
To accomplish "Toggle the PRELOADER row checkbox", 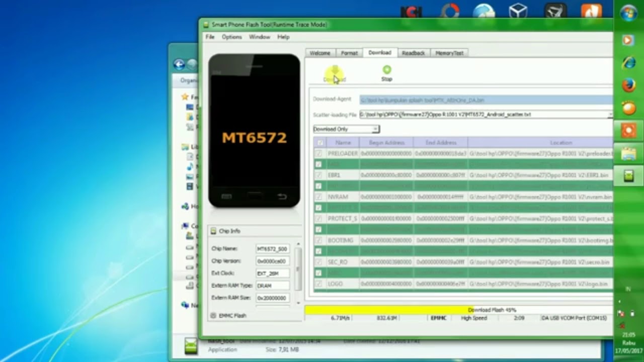I will pyautogui.click(x=318, y=153).
